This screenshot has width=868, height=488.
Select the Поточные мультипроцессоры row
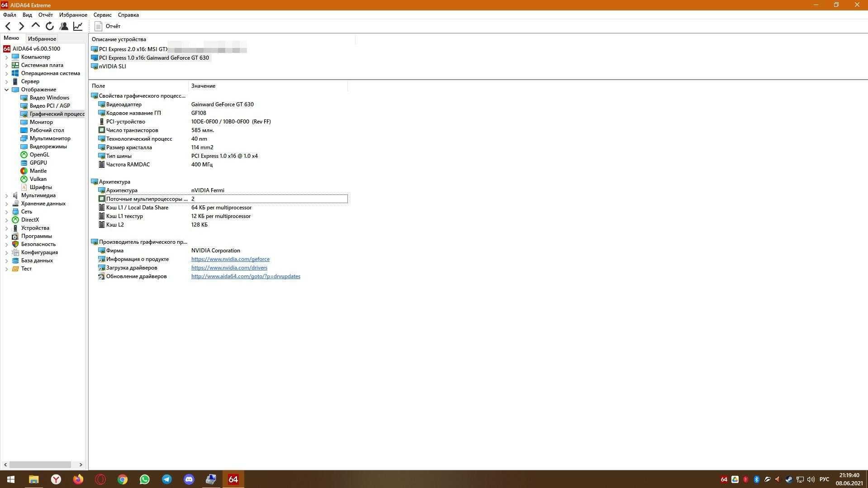point(223,199)
